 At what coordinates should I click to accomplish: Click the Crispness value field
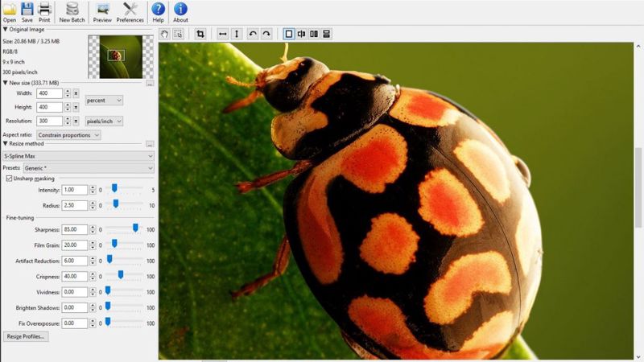tap(75, 277)
